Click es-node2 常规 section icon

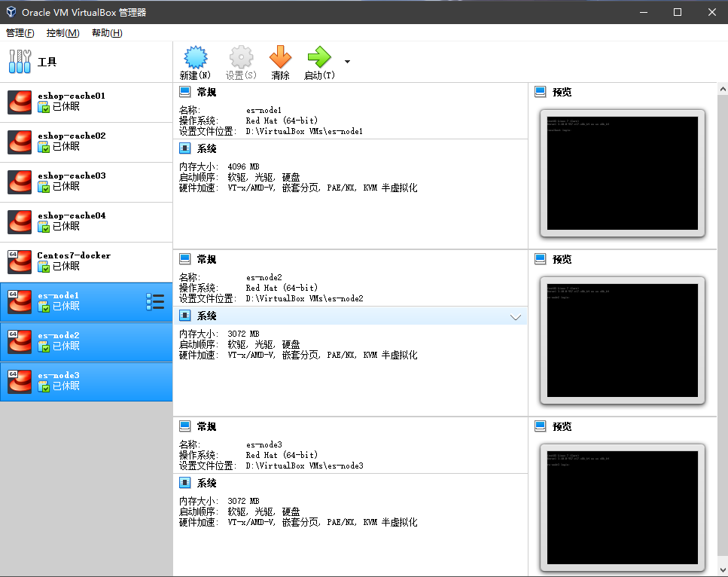[x=184, y=259]
